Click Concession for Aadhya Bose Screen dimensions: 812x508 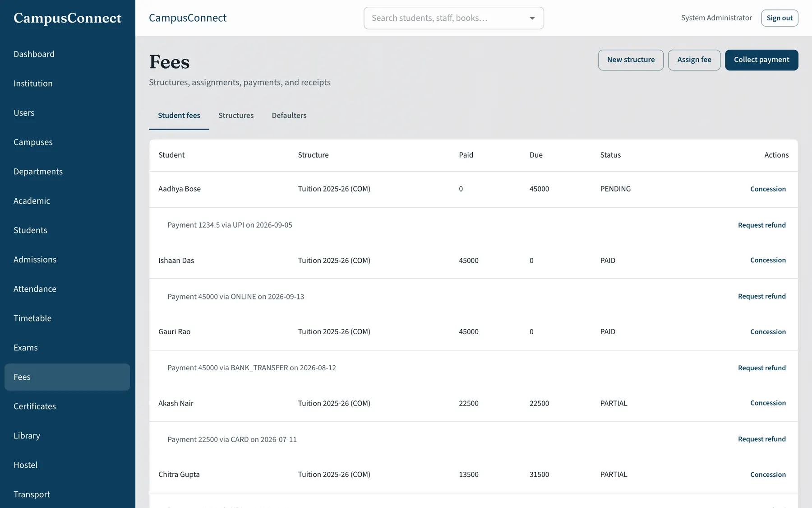768,189
